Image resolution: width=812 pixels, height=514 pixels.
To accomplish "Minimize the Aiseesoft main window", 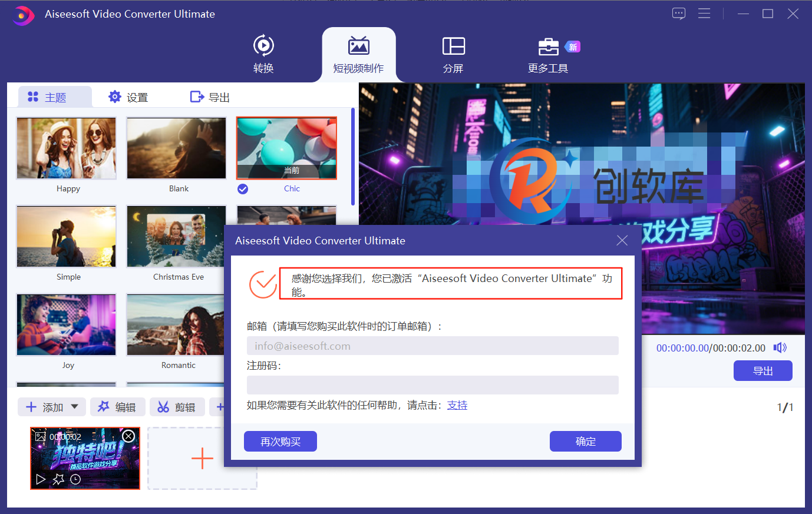I will point(743,14).
